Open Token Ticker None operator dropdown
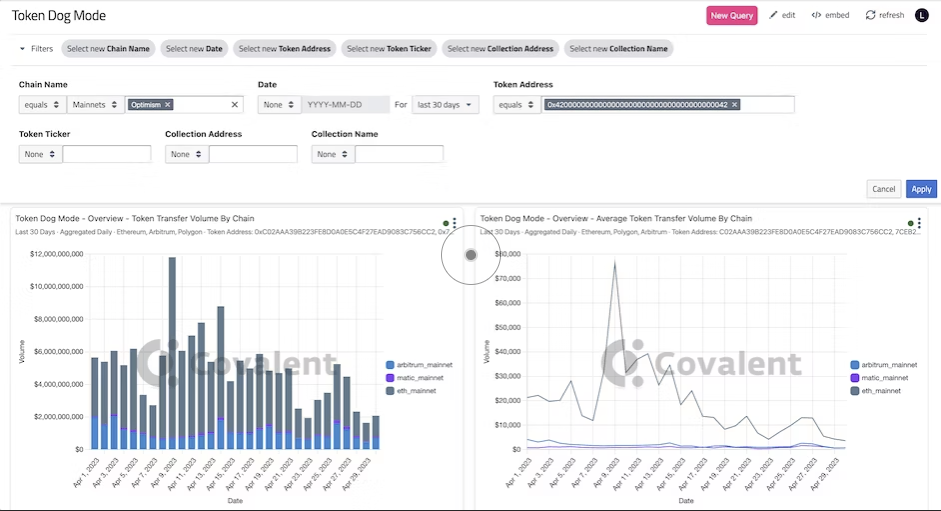The image size is (941, 511). [x=40, y=154]
